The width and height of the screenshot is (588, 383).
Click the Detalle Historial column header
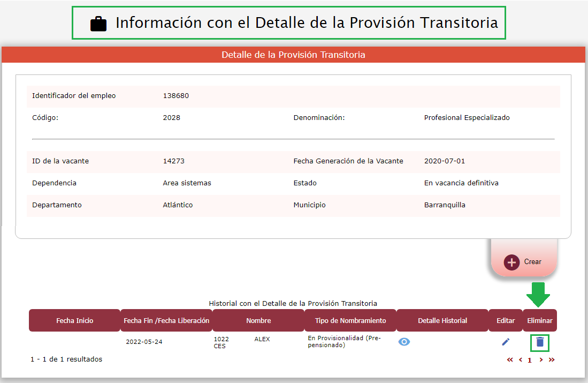click(x=442, y=321)
